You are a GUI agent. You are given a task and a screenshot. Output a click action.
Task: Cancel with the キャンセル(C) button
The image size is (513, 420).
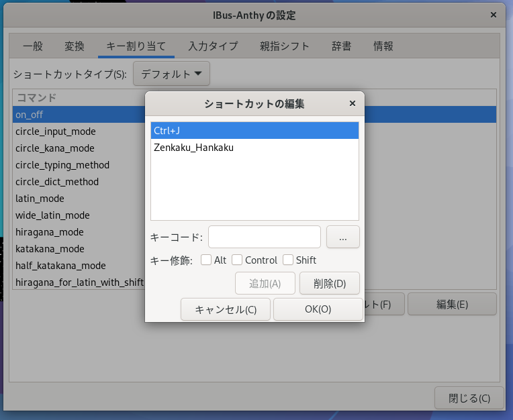226,309
